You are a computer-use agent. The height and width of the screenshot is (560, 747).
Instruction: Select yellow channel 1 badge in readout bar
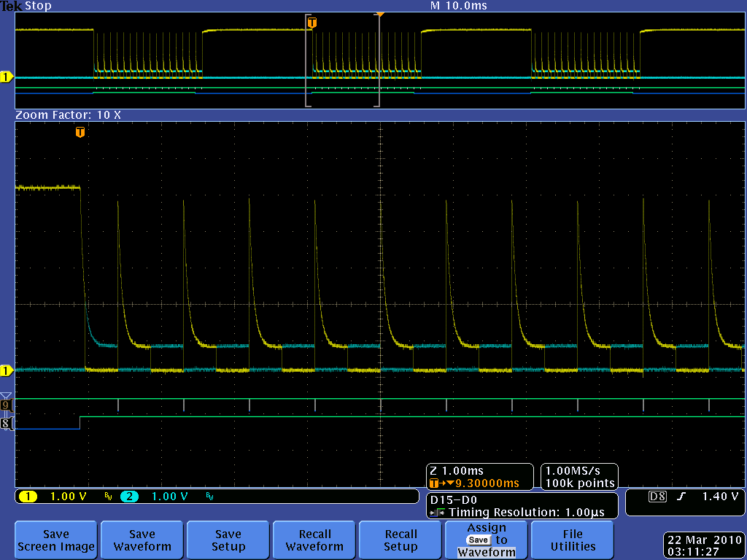click(28, 497)
